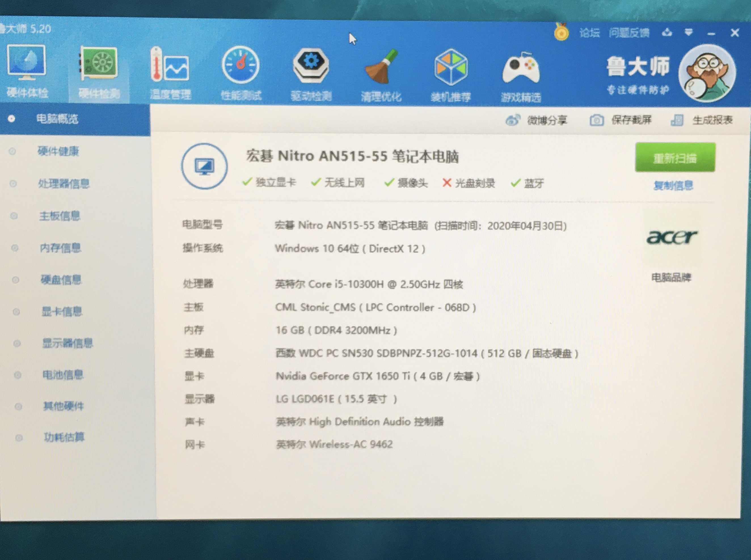Select the 电脑概览 radio indicator
751x560 pixels.
[x=12, y=119]
